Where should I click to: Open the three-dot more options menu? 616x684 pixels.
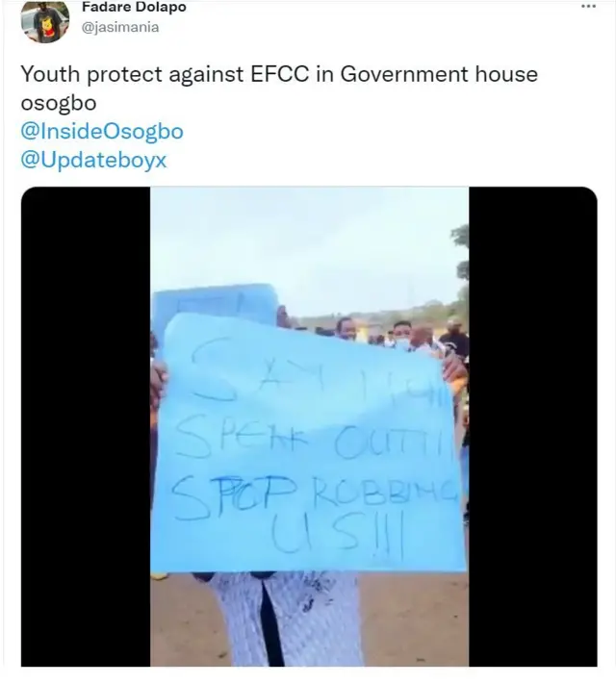tap(588, 6)
